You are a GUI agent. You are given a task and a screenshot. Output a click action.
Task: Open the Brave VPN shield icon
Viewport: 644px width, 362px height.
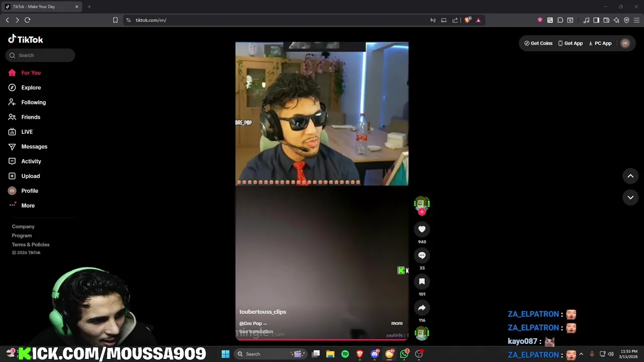pos(626,20)
